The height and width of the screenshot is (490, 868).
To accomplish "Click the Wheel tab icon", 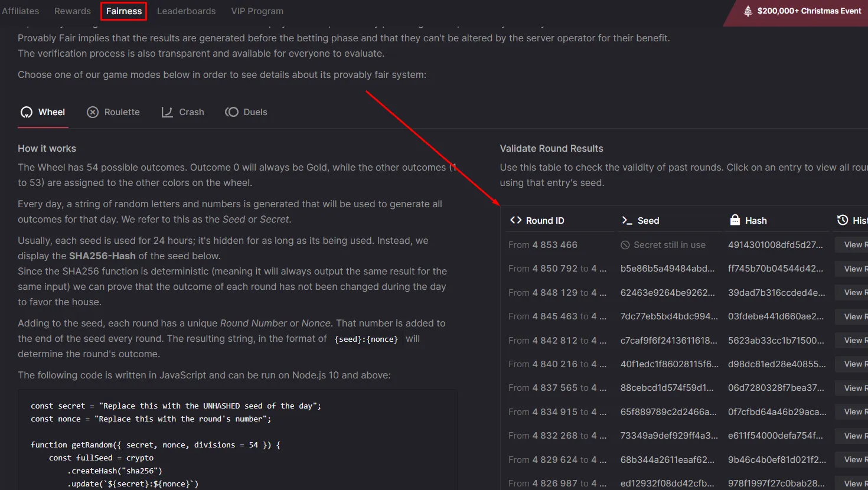I will [x=27, y=112].
